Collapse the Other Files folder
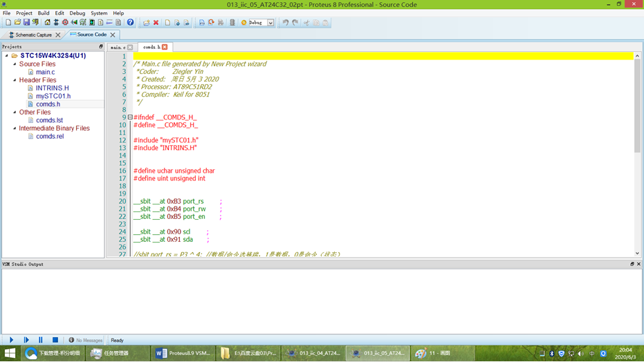The image size is (644, 362). [15, 112]
